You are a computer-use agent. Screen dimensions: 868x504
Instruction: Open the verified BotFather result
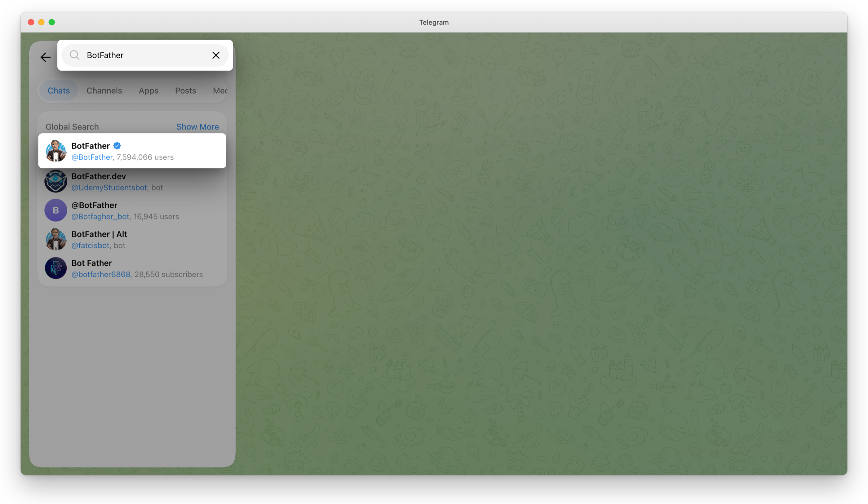132,151
